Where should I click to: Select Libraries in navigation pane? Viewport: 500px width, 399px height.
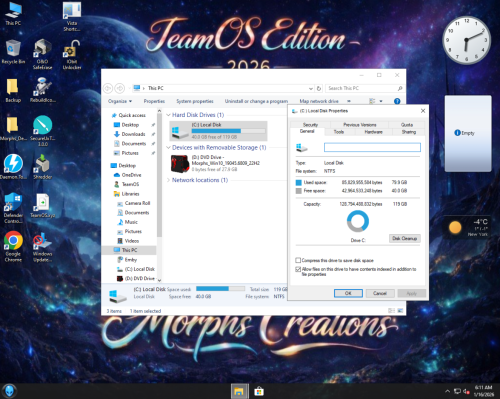[130, 194]
